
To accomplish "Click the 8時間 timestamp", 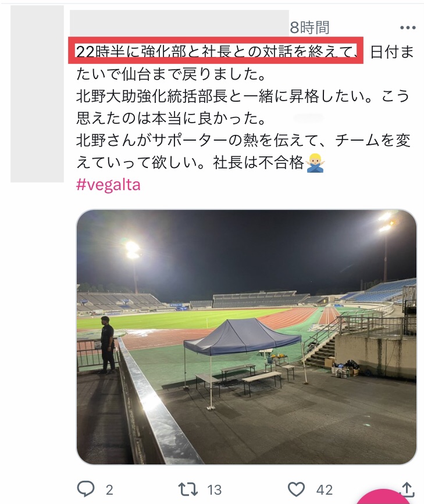I will [309, 28].
